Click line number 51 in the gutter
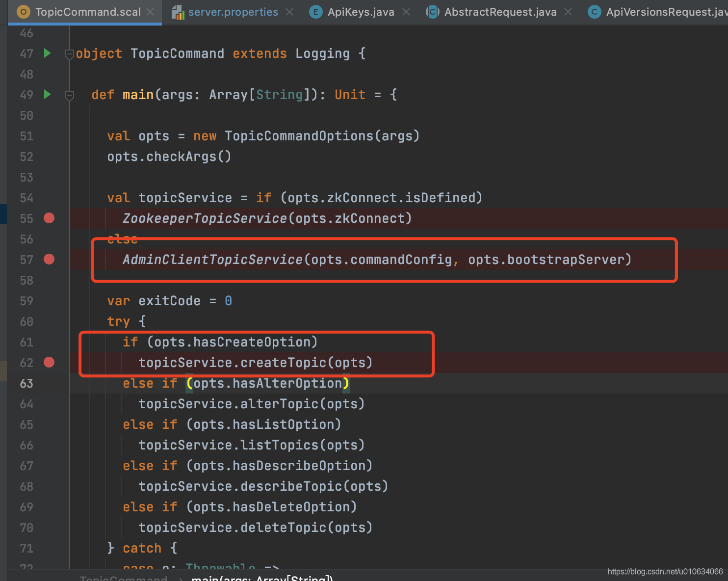Screen dimensions: 728x581 point(26,136)
